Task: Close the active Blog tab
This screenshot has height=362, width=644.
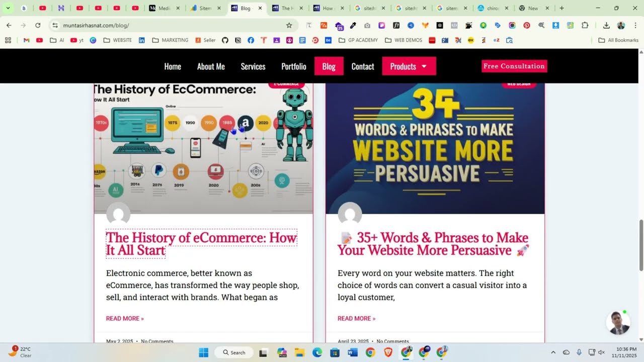Action: (260, 8)
